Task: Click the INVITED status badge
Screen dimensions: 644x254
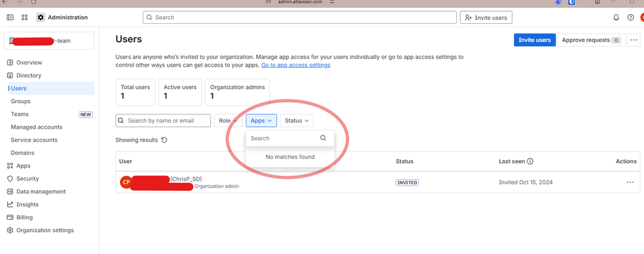Action: point(407,182)
